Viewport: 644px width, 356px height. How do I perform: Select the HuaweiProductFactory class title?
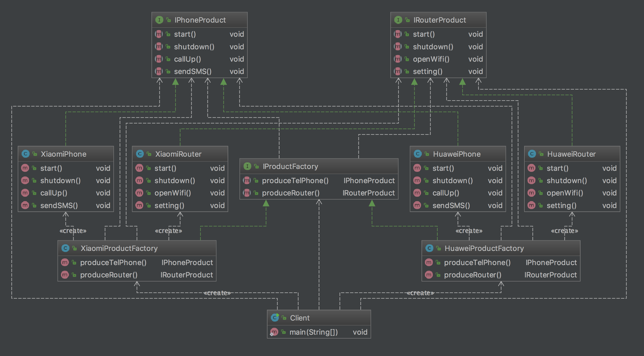click(484, 248)
